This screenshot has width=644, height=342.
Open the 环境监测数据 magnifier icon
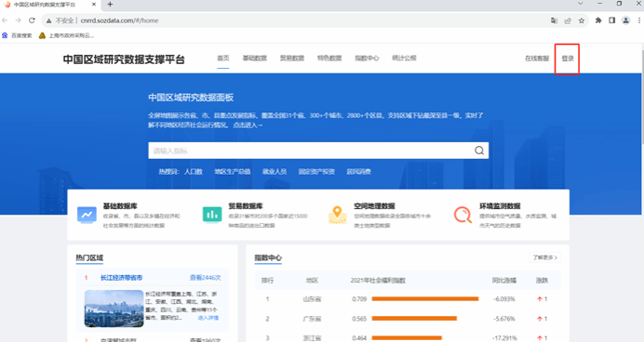463,215
